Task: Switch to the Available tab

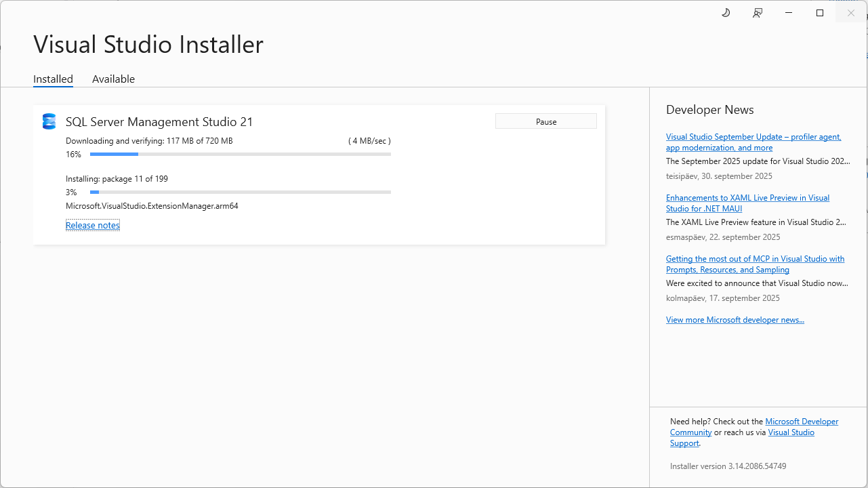Action: (113, 79)
